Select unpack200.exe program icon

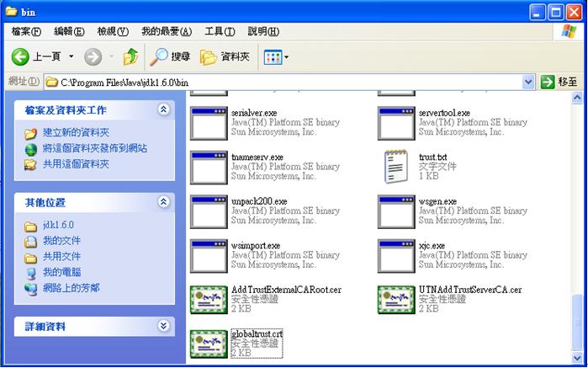[209, 211]
